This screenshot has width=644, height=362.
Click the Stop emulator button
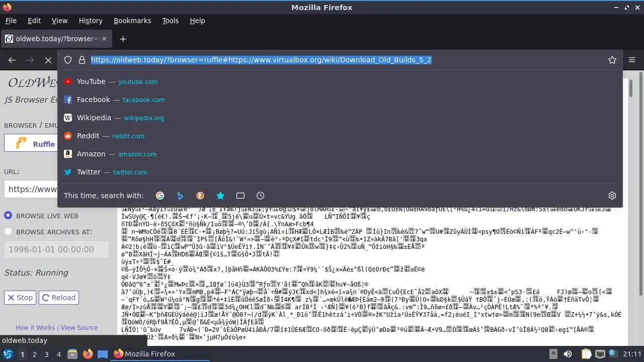(x=20, y=298)
